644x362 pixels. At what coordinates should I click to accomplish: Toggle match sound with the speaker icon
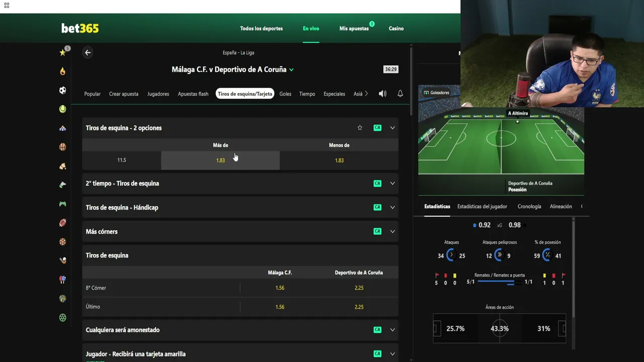382,94
